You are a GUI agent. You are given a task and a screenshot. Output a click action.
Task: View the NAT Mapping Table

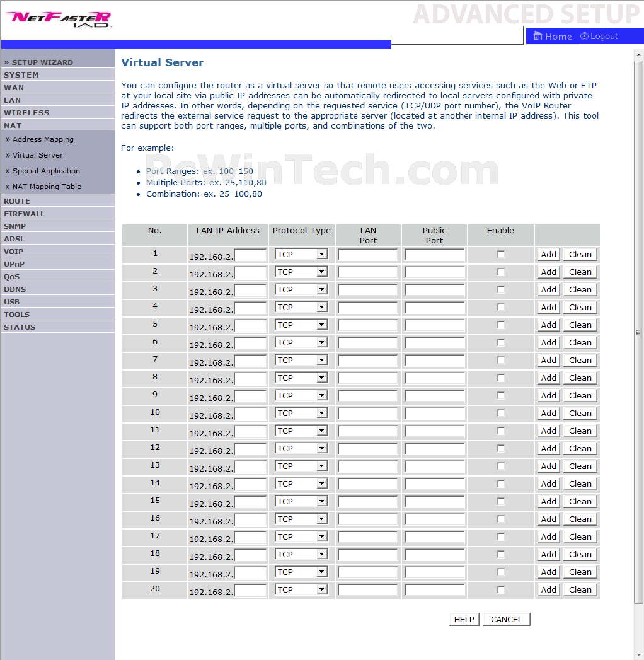pyautogui.click(x=47, y=187)
